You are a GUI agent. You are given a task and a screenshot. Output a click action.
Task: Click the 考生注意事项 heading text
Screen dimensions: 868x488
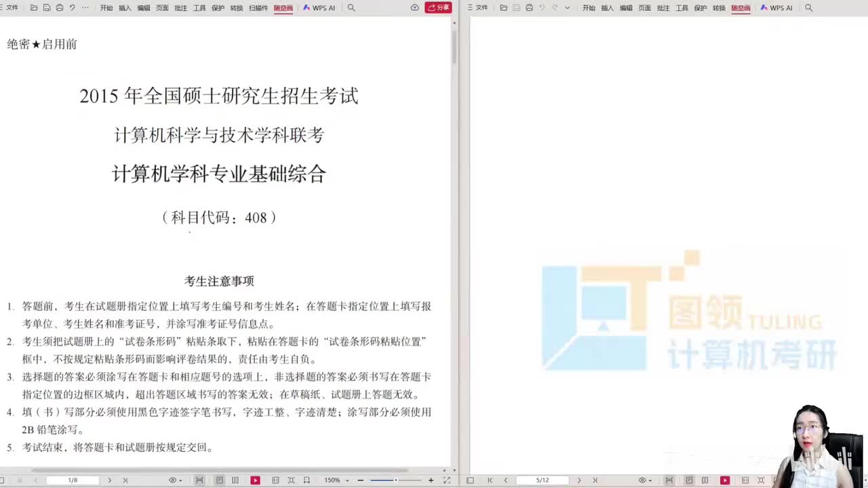[x=219, y=281]
